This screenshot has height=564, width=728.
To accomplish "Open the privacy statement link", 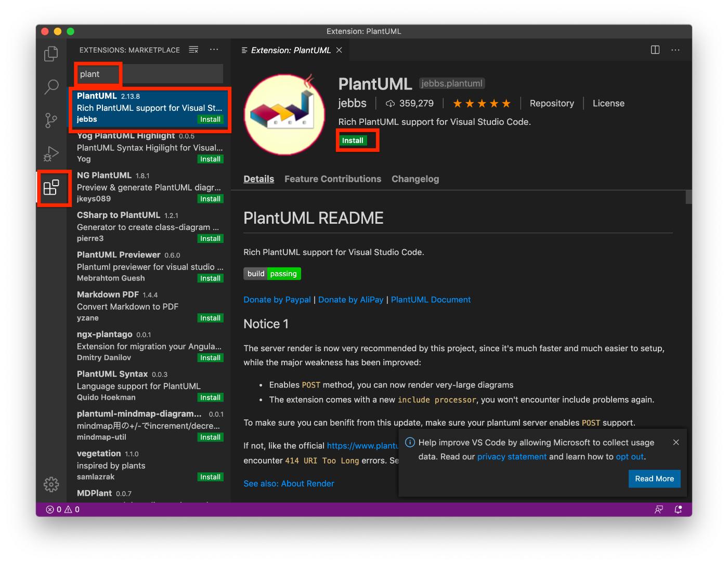I will point(512,457).
